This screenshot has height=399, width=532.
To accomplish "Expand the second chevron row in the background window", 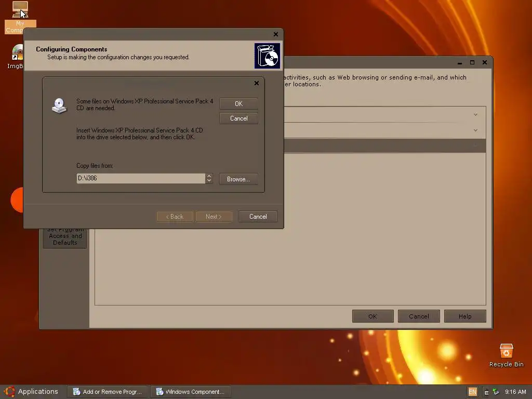I will (x=475, y=130).
